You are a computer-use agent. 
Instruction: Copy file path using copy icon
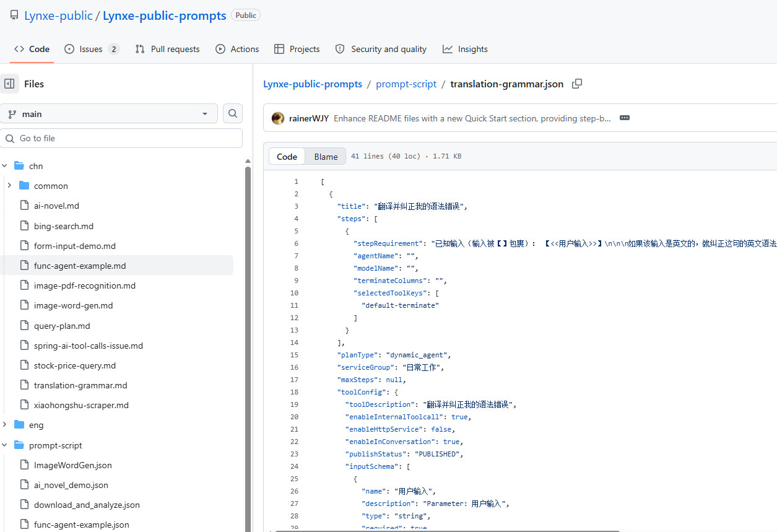tap(576, 84)
